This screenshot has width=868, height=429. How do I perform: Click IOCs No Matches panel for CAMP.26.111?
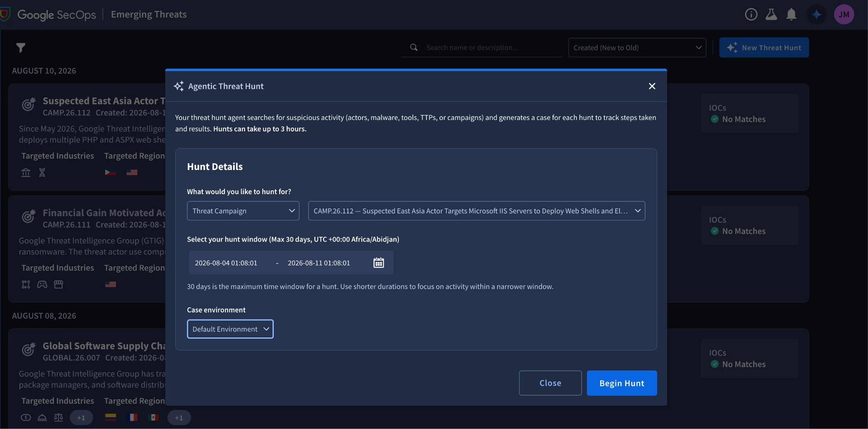point(749,226)
